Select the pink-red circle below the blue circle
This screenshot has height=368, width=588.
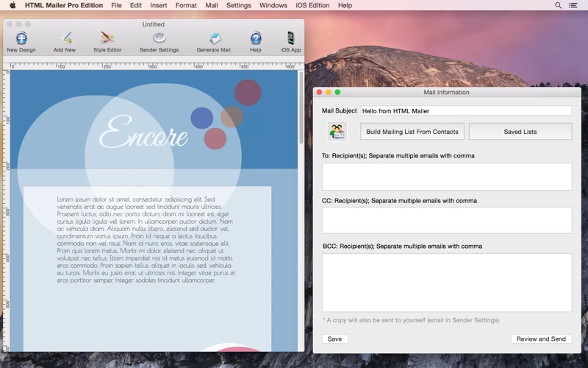tap(215, 138)
